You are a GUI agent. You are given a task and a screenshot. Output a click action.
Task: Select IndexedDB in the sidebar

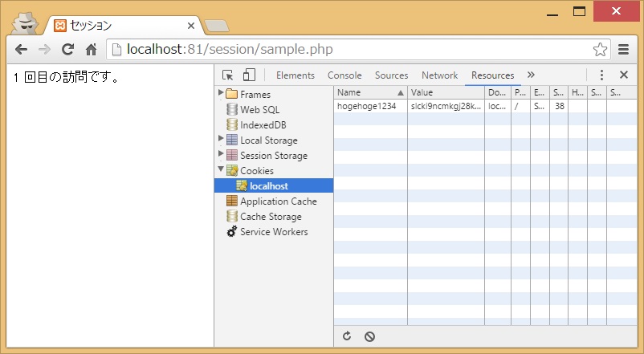pos(263,125)
